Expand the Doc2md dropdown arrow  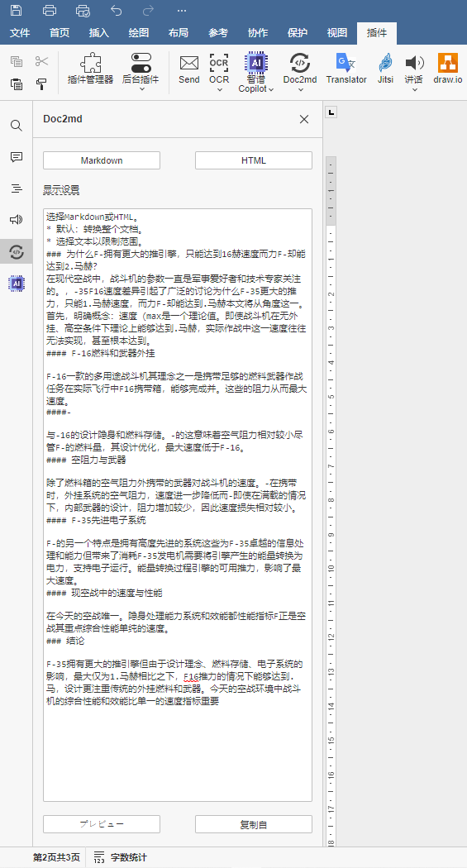[x=301, y=89]
